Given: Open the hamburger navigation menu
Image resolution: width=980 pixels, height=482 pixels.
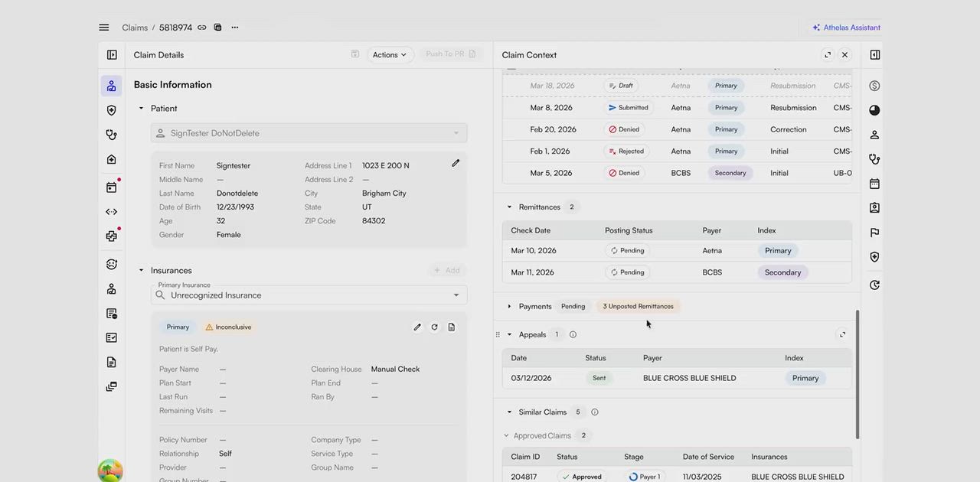Looking at the screenshot, I should click(x=103, y=28).
